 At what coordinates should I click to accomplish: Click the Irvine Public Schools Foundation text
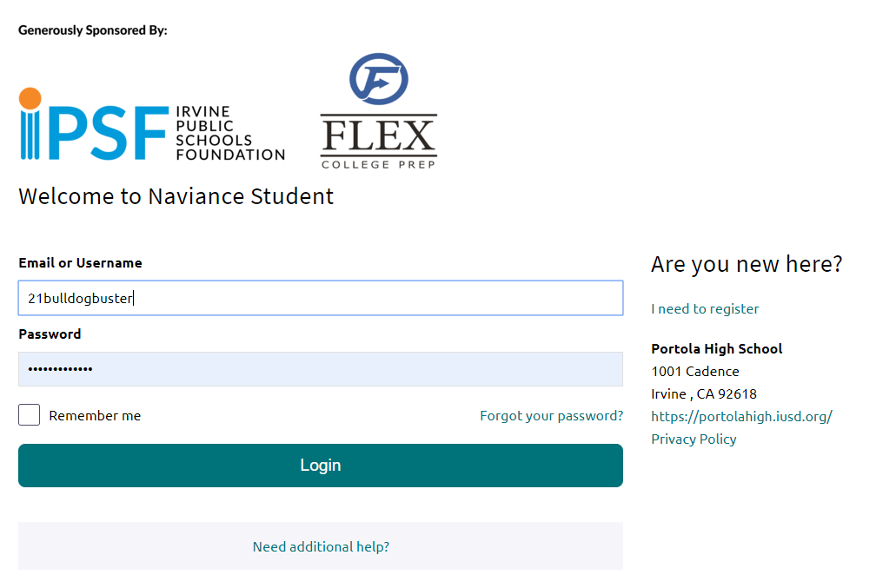click(230, 134)
